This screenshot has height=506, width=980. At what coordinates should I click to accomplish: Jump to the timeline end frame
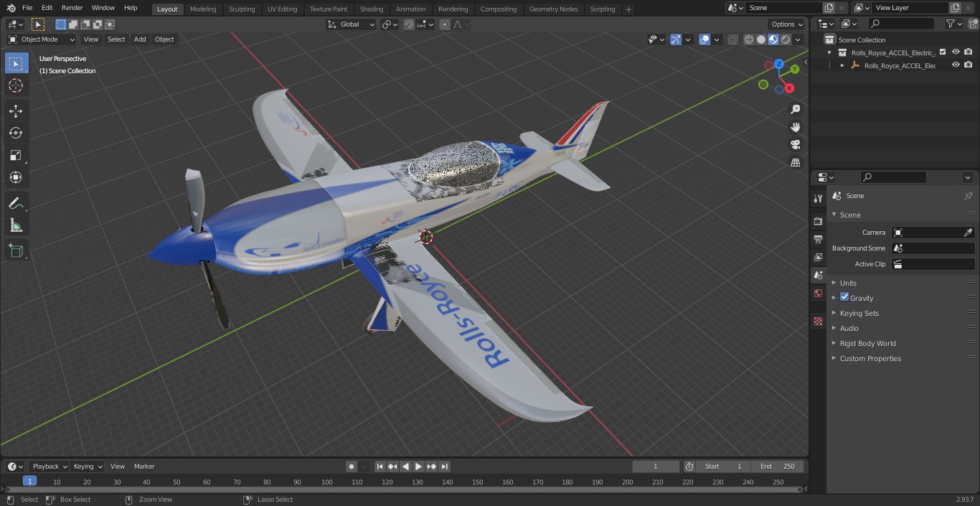tap(445, 467)
